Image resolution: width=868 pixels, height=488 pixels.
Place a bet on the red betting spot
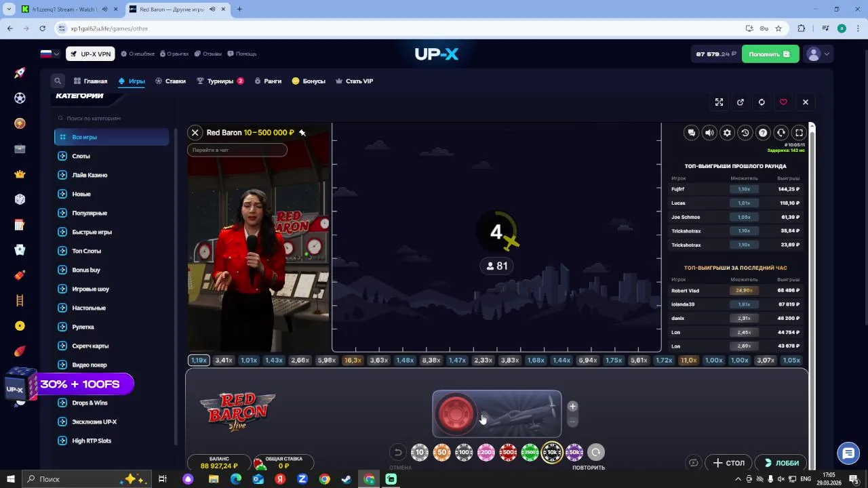click(456, 413)
